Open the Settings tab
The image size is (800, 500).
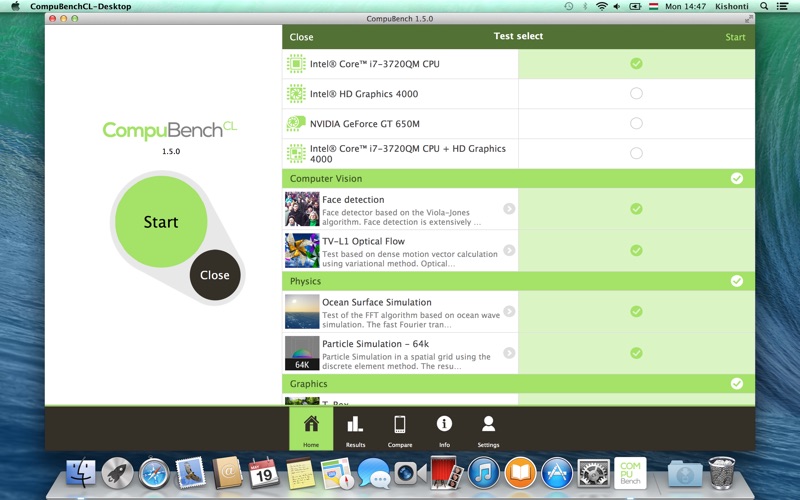point(488,429)
